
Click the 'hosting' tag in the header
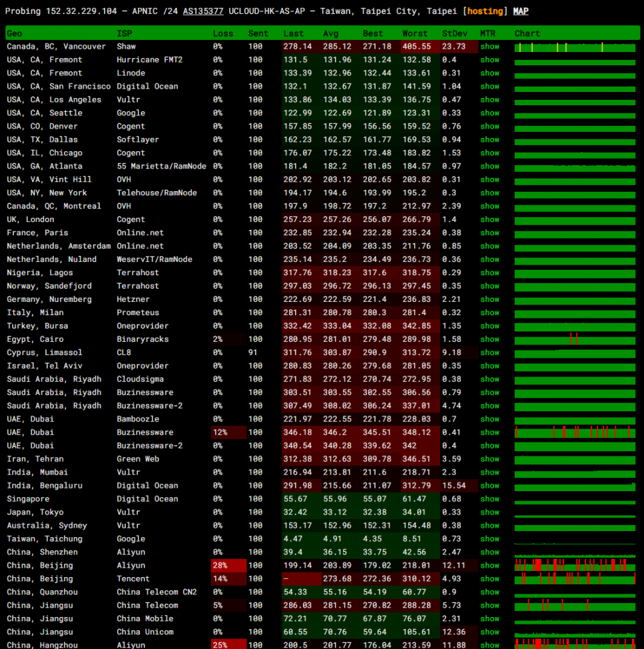coord(485,11)
